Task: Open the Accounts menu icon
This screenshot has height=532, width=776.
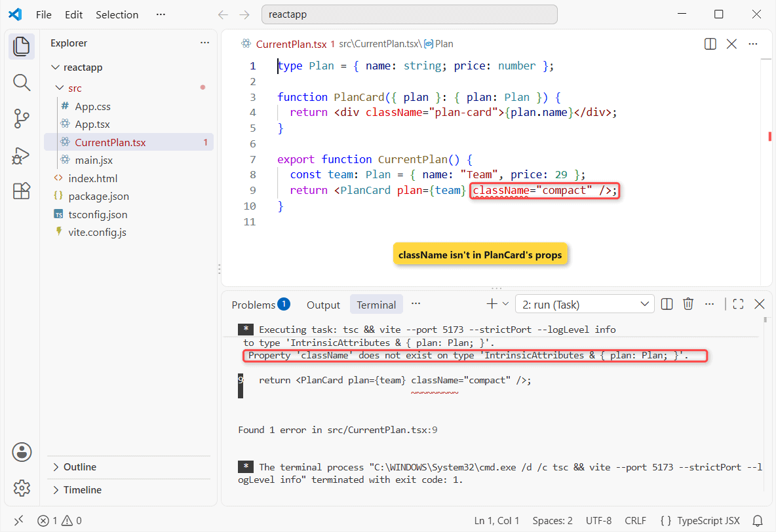Action: [x=22, y=452]
